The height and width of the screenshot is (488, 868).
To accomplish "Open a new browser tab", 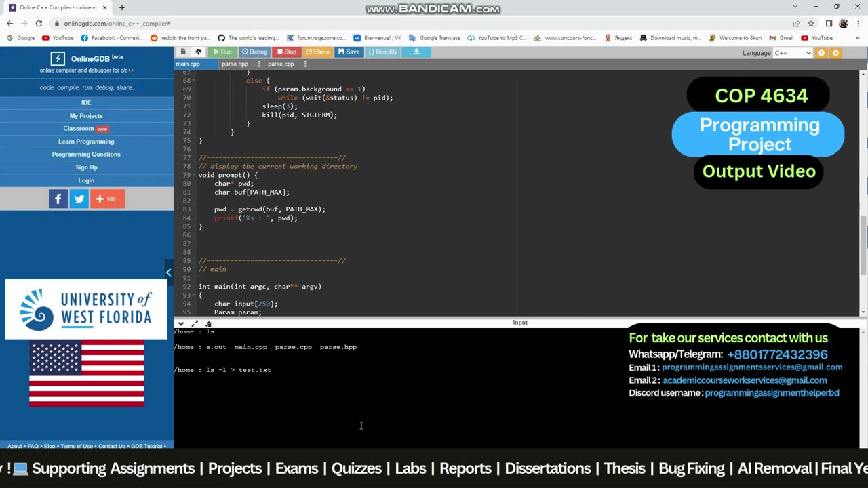I will pos(122,7).
